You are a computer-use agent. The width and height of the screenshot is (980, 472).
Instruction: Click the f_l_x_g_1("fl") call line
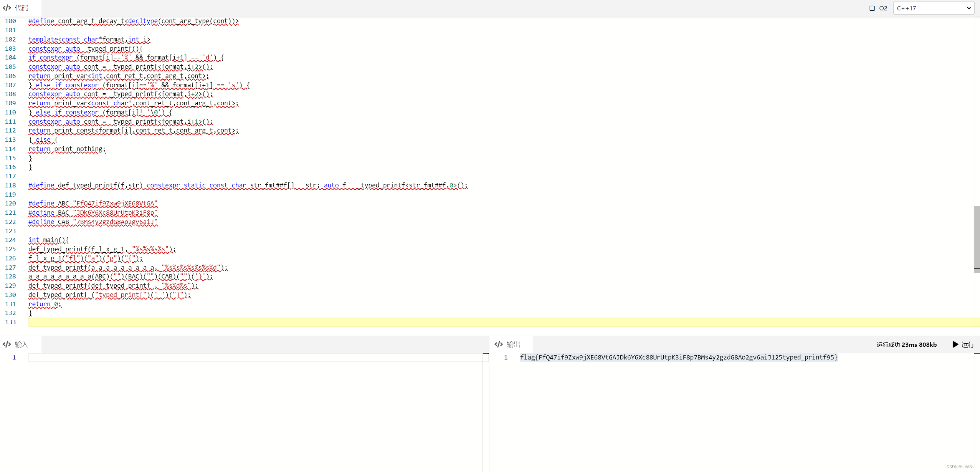(85, 258)
